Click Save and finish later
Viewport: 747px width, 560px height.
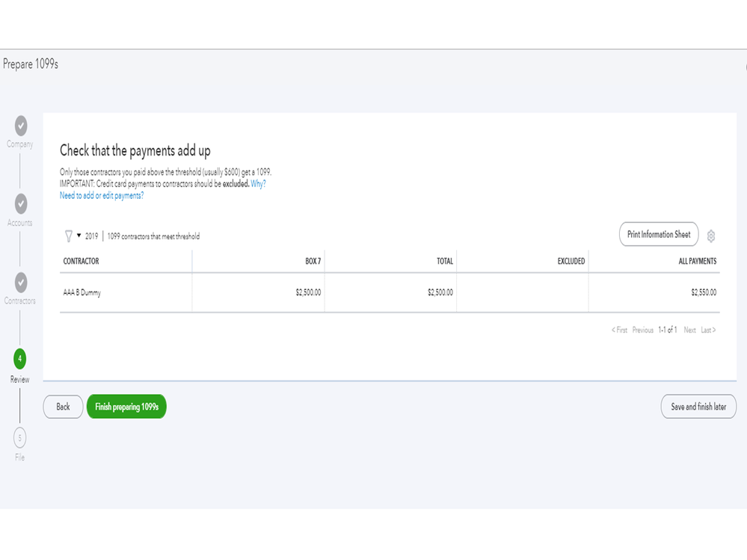click(x=698, y=407)
